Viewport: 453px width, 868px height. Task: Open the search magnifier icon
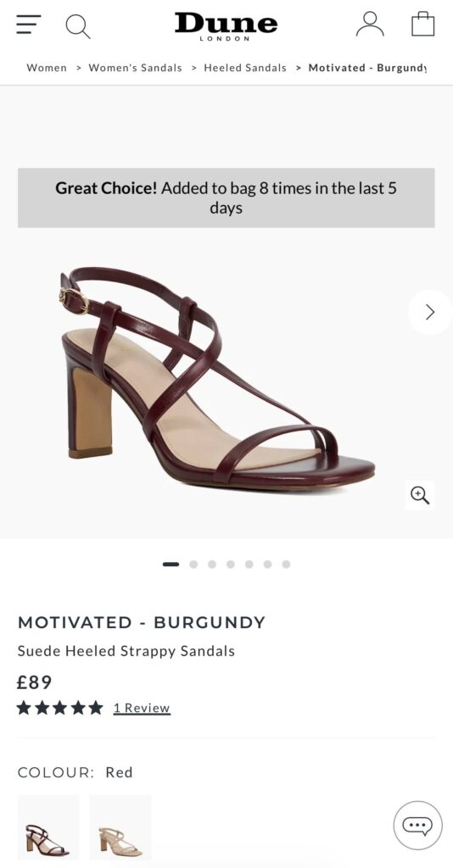(77, 25)
